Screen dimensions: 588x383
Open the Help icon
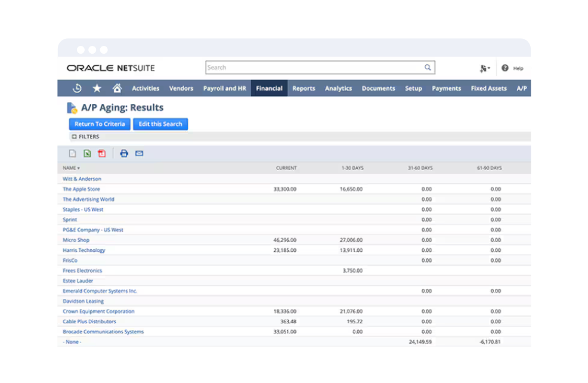click(505, 68)
